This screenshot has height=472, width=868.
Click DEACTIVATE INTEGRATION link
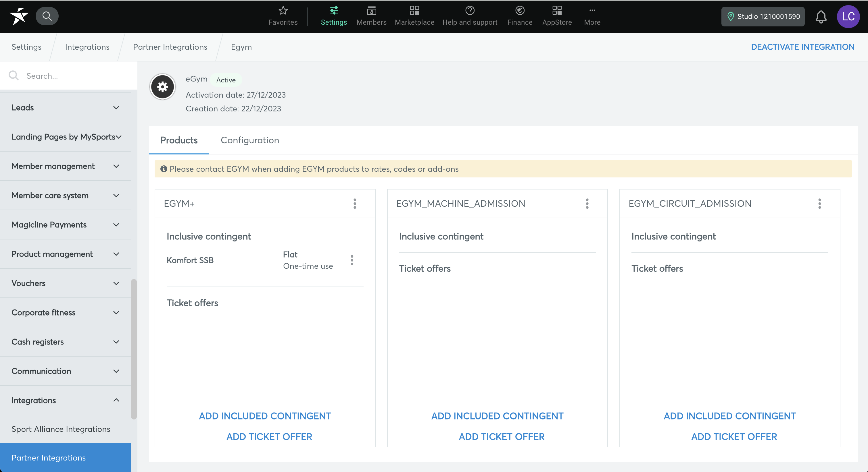(802, 47)
